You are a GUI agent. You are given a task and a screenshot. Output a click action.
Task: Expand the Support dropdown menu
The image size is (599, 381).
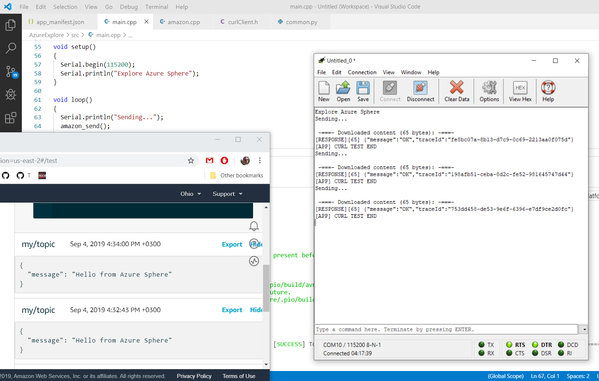point(227,194)
